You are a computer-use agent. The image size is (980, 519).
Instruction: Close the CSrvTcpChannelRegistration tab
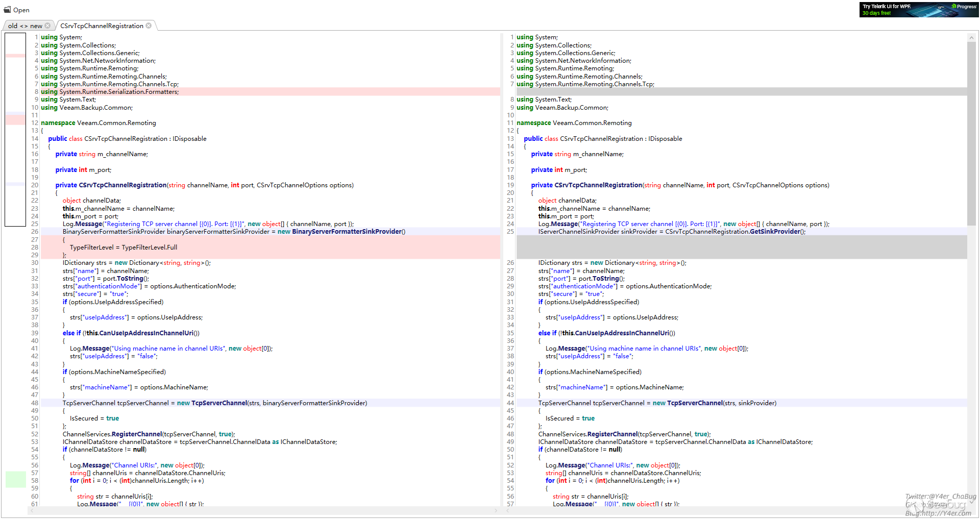[x=149, y=26]
